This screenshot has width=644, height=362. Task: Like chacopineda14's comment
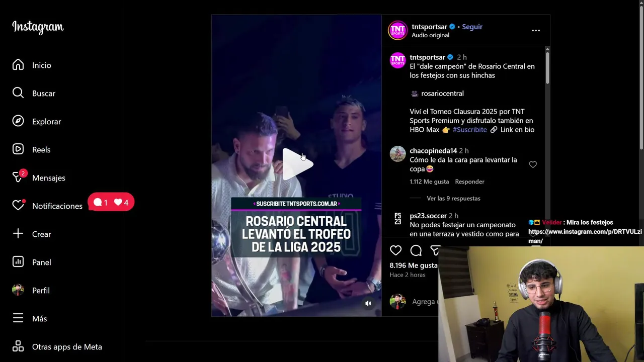pos(533,164)
